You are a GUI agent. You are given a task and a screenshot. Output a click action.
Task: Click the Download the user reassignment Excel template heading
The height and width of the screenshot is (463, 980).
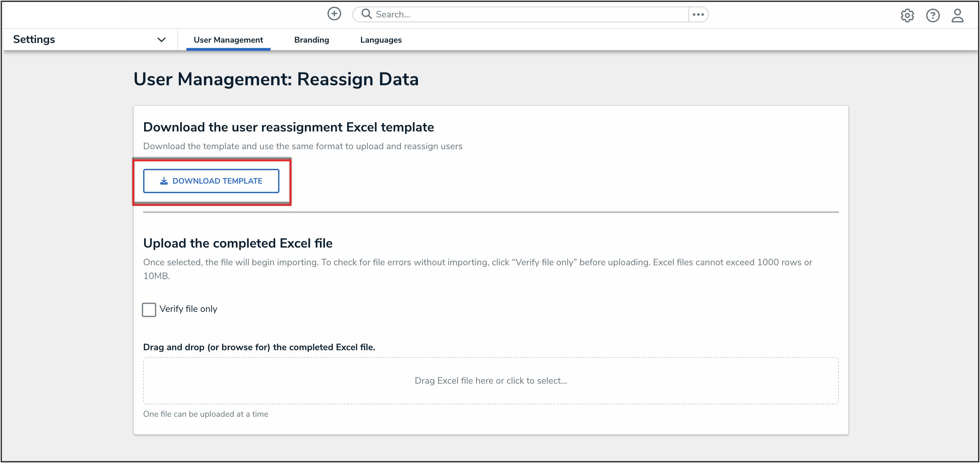pyautogui.click(x=288, y=127)
